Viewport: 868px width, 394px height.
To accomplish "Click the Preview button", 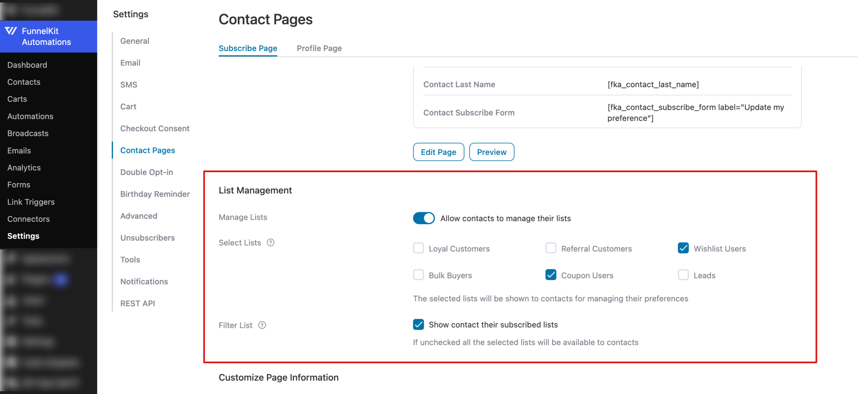I will (x=491, y=152).
